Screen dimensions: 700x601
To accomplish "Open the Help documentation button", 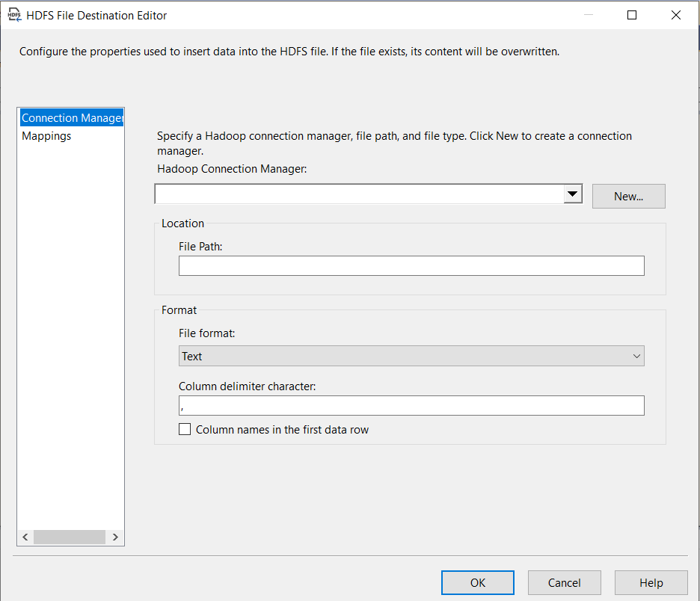I will (x=651, y=583).
